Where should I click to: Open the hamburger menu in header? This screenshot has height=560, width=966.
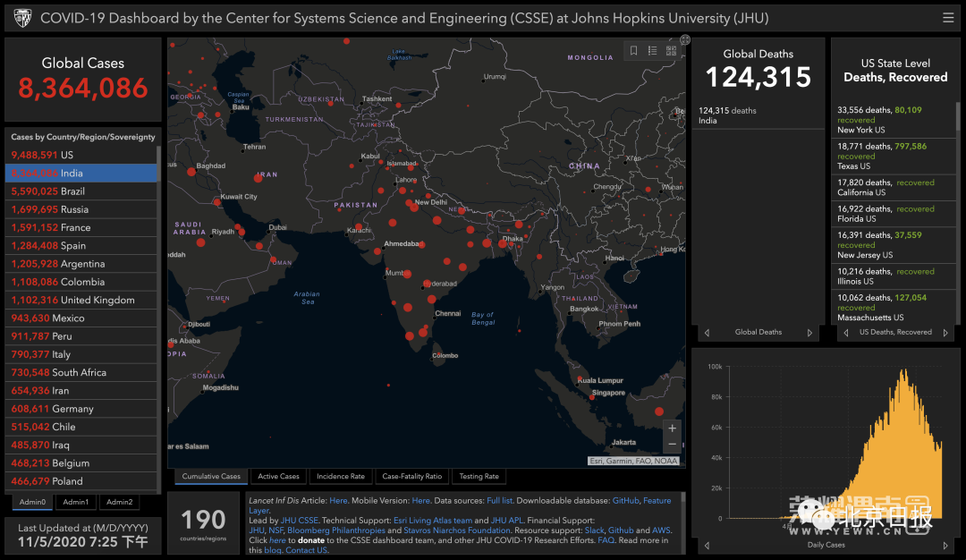point(948,18)
